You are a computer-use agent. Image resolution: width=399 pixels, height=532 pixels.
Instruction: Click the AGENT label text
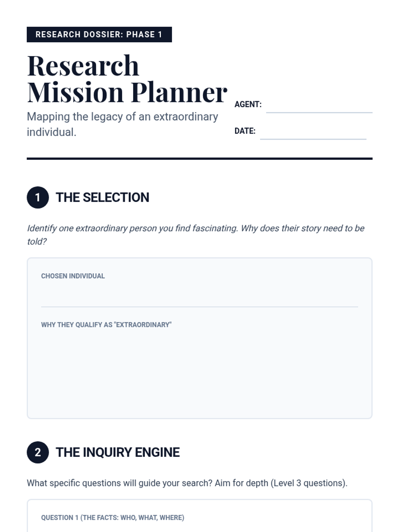point(248,104)
